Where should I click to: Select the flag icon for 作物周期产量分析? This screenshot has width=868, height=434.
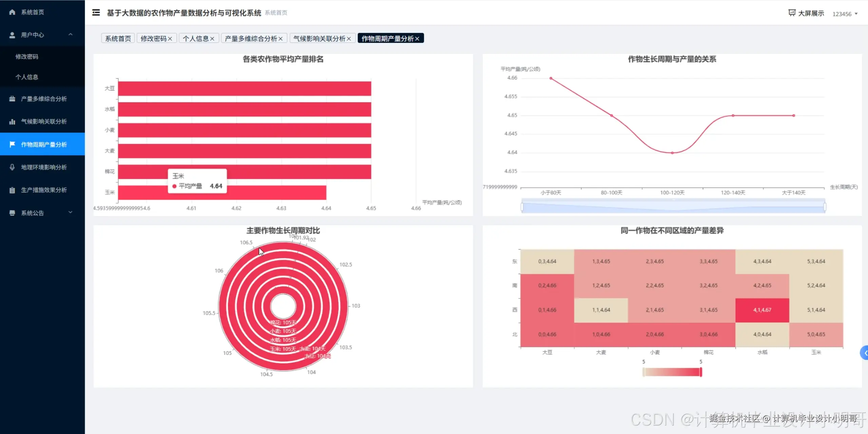coord(12,144)
